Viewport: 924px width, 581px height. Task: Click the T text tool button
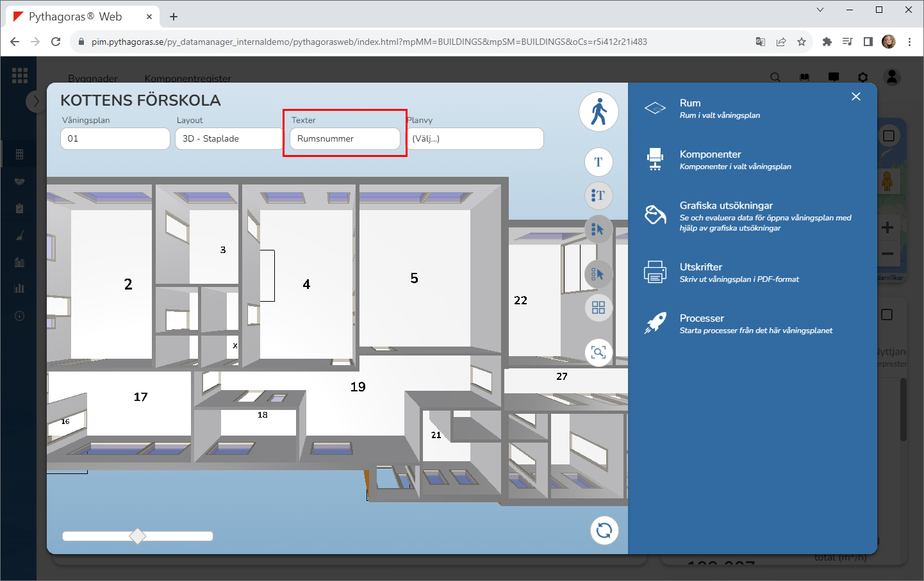pyautogui.click(x=598, y=162)
